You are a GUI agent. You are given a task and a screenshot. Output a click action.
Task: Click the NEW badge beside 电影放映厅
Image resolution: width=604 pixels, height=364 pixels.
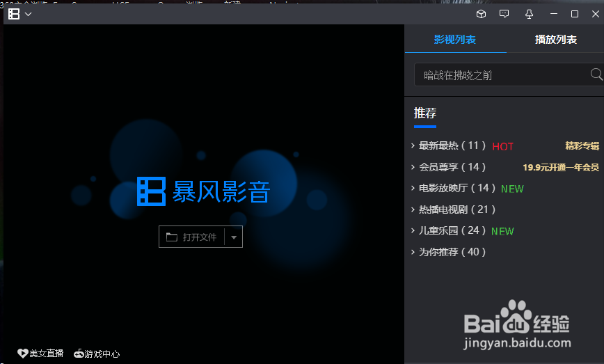(512, 189)
